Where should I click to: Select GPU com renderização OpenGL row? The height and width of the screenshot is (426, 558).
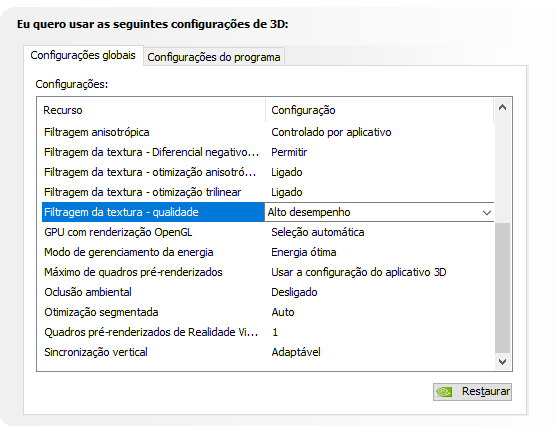[x=268, y=232]
